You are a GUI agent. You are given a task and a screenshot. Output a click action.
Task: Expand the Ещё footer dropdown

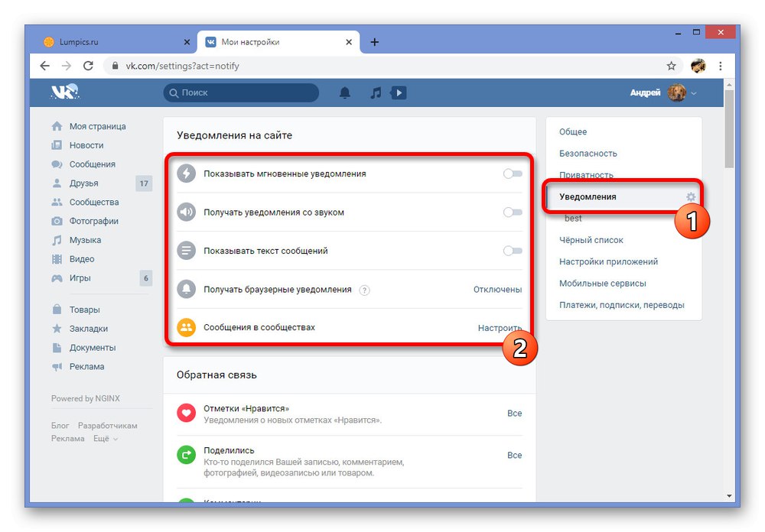pos(106,439)
